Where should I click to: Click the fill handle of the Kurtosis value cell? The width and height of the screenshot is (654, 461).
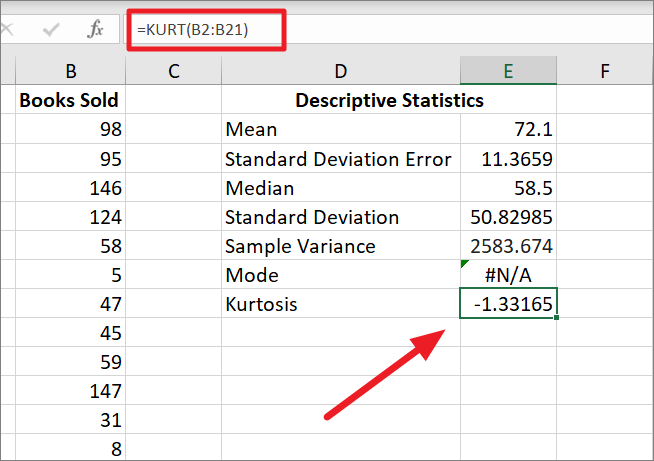point(556,317)
